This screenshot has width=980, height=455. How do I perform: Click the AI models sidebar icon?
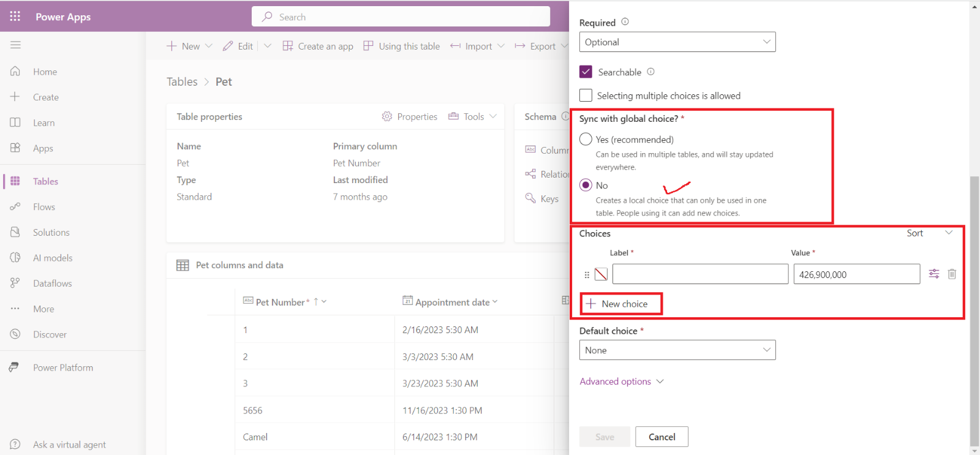tap(15, 258)
